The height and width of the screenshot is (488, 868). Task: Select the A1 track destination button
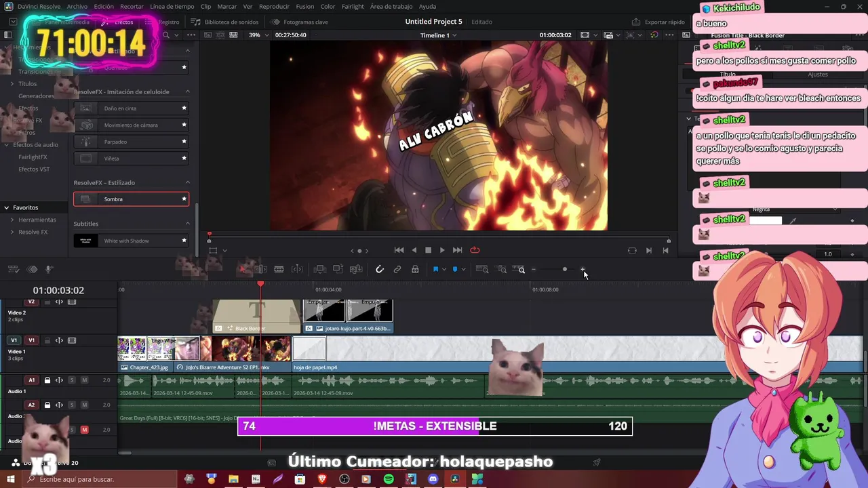click(31, 380)
